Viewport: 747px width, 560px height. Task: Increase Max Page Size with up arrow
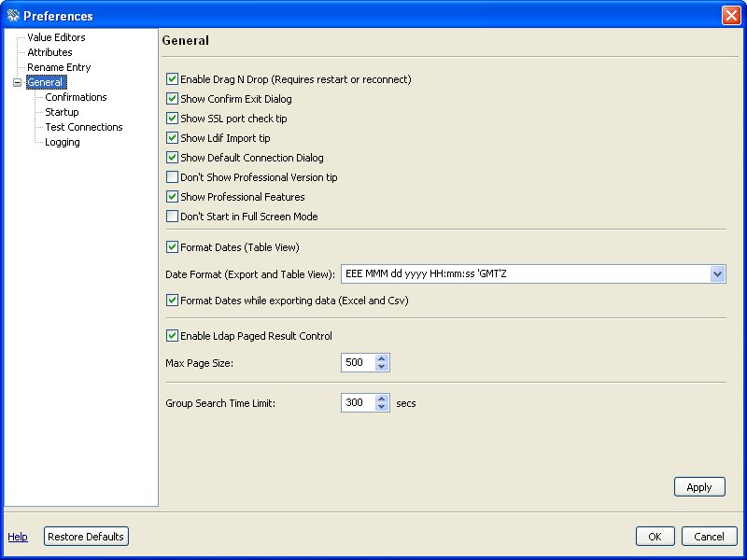pyautogui.click(x=381, y=358)
